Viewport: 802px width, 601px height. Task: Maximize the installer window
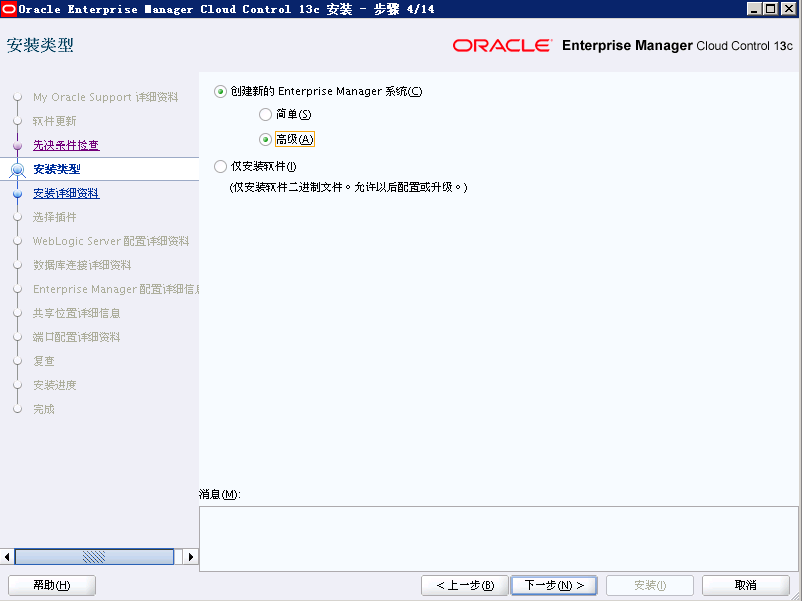click(x=771, y=9)
